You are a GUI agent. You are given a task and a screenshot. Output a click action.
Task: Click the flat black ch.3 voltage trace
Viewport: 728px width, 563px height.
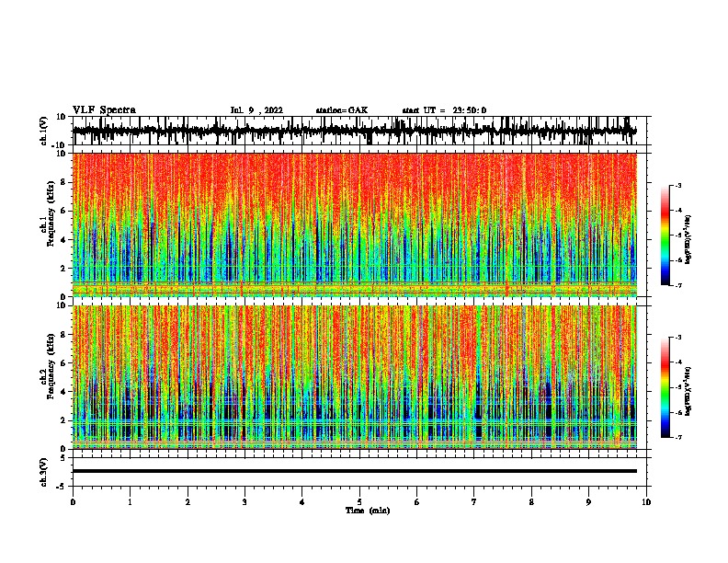pos(355,471)
